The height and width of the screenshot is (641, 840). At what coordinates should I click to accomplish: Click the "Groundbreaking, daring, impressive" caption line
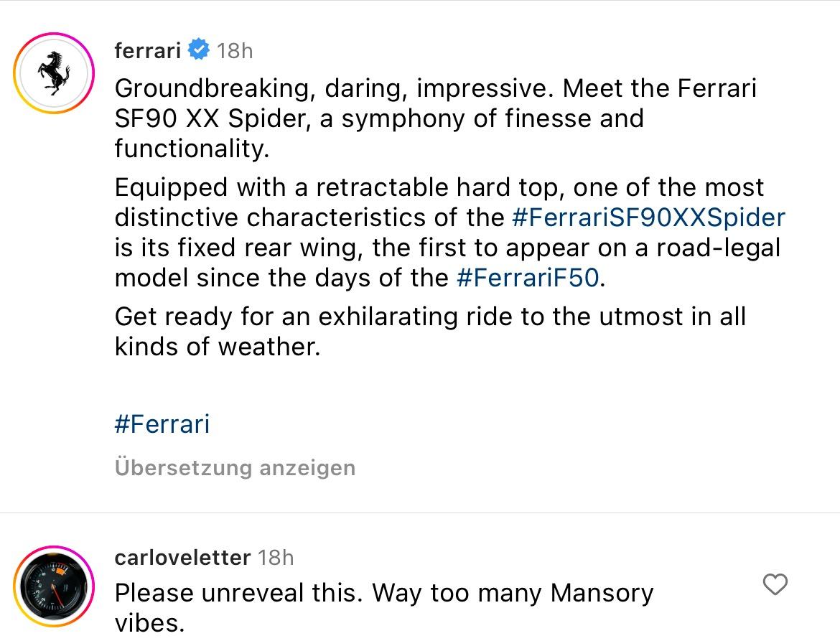[334, 89]
